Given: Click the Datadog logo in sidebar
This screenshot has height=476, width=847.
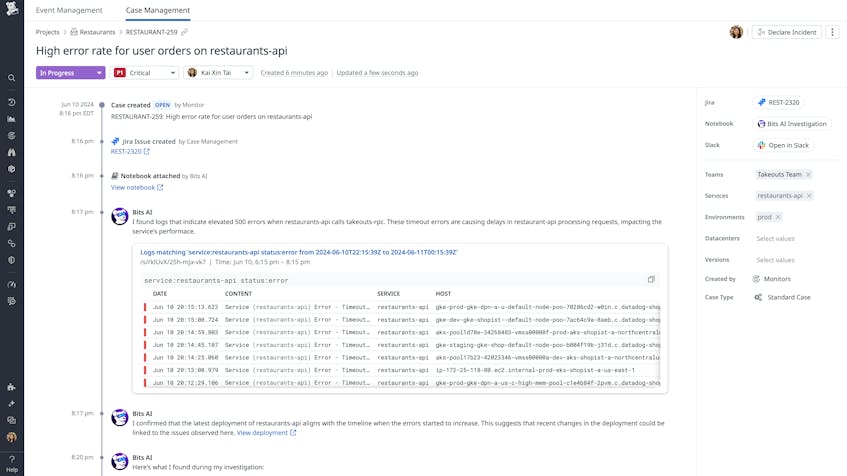Looking at the screenshot, I should click(x=12, y=9).
